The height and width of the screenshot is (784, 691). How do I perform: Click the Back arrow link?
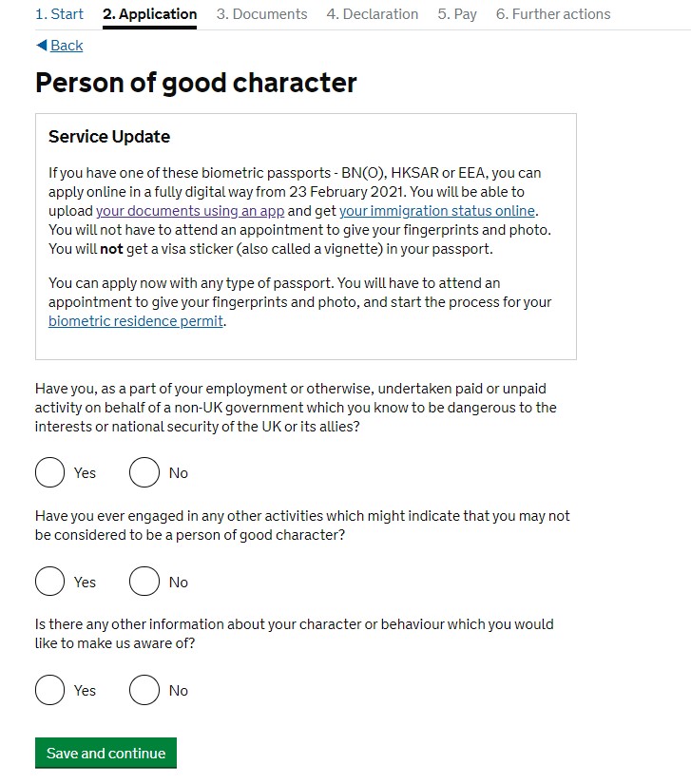click(x=59, y=46)
